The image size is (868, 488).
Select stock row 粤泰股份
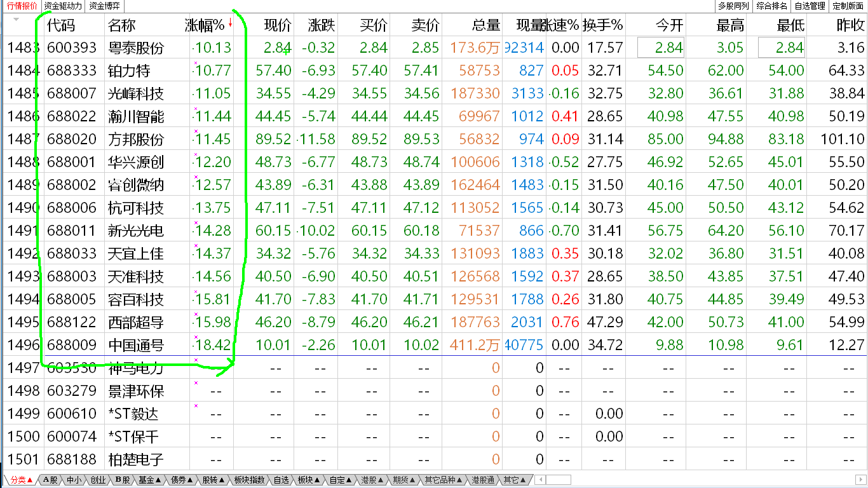click(x=434, y=48)
